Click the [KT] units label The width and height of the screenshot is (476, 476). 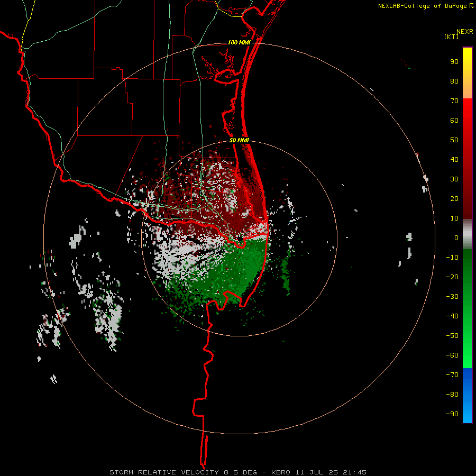(x=452, y=36)
